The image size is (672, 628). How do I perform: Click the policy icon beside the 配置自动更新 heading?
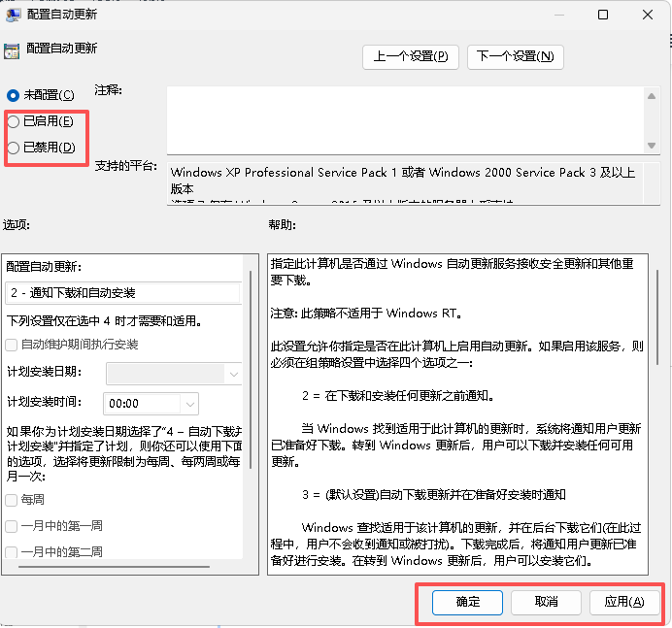click(x=11, y=52)
